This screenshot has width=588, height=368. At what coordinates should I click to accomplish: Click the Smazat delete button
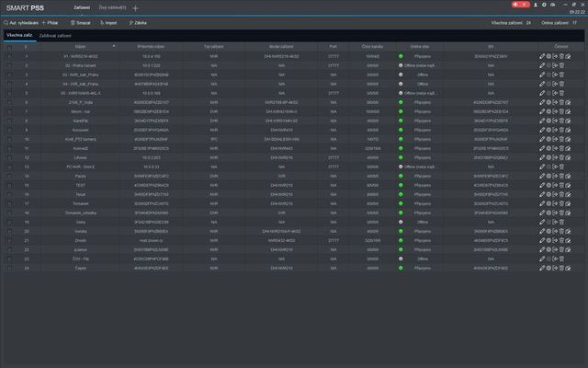click(x=79, y=22)
